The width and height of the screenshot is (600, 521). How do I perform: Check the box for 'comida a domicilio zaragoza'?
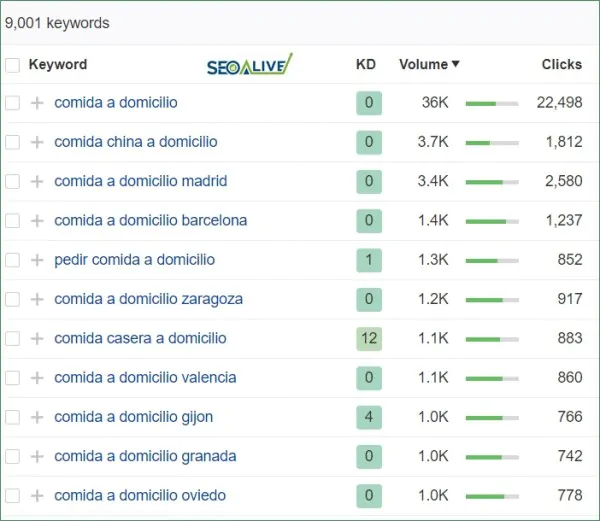12,299
